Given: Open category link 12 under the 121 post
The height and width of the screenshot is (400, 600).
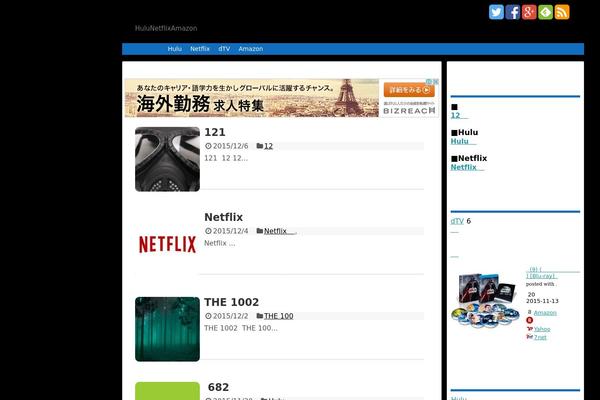Looking at the screenshot, I should tap(269, 146).
